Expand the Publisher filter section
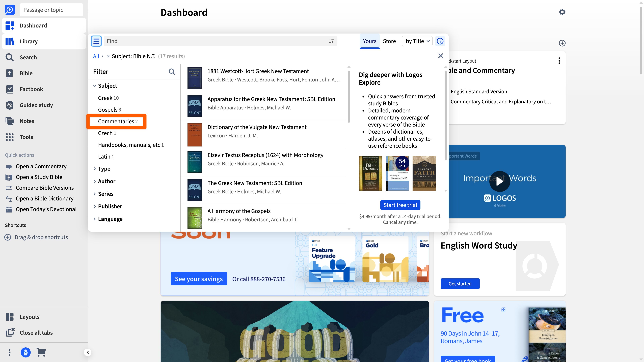This screenshot has width=644, height=362. (95, 206)
